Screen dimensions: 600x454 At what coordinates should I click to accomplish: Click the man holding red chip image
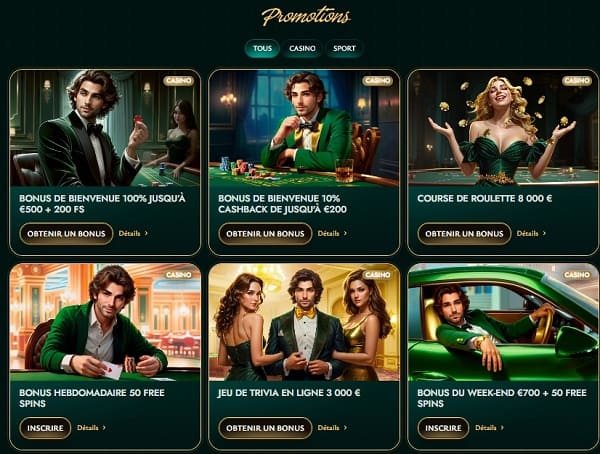[x=105, y=128]
